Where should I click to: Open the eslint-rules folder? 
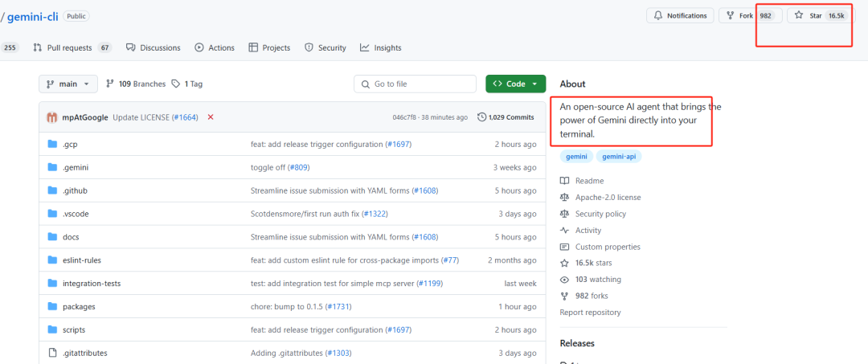pos(82,260)
